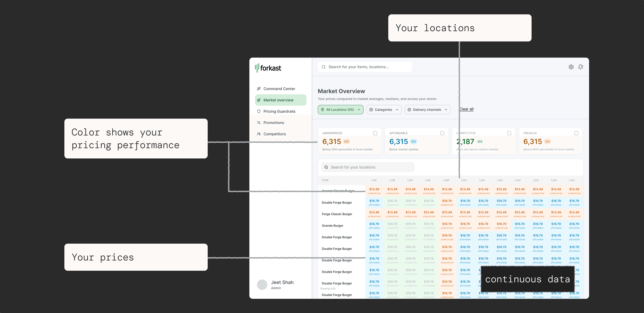Focus the Search for your locations field
644x313 pixels.
368,167
